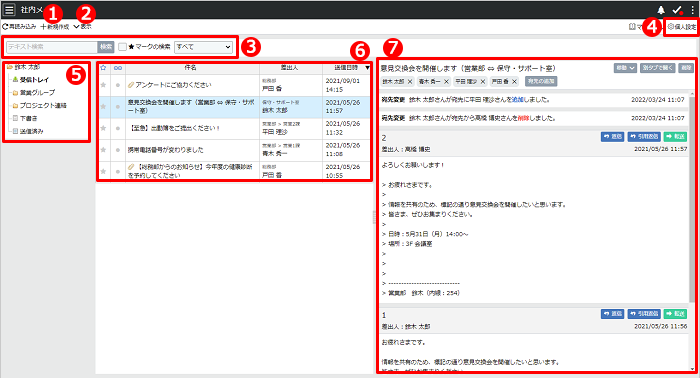Image resolution: width=700 pixels, height=378 pixels.
Task: Open the すべて filter dropdown
Action: pos(203,47)
